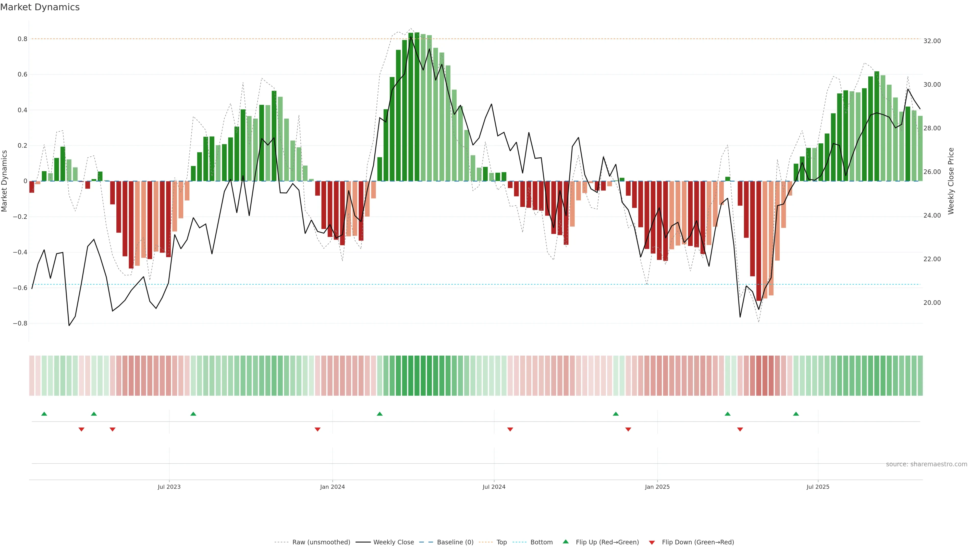Click the last red flip-down marker on timeline

point(740,429)
